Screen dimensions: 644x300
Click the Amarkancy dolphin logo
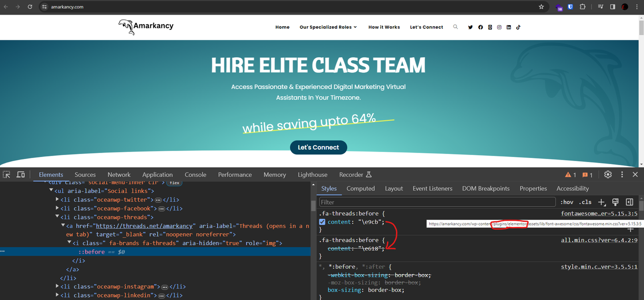point(146,27)
